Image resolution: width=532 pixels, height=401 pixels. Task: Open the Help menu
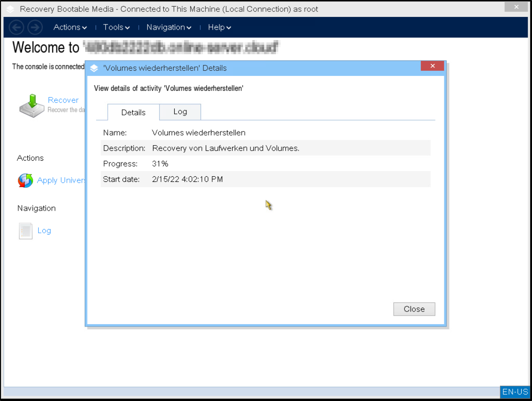coord(219,27)
